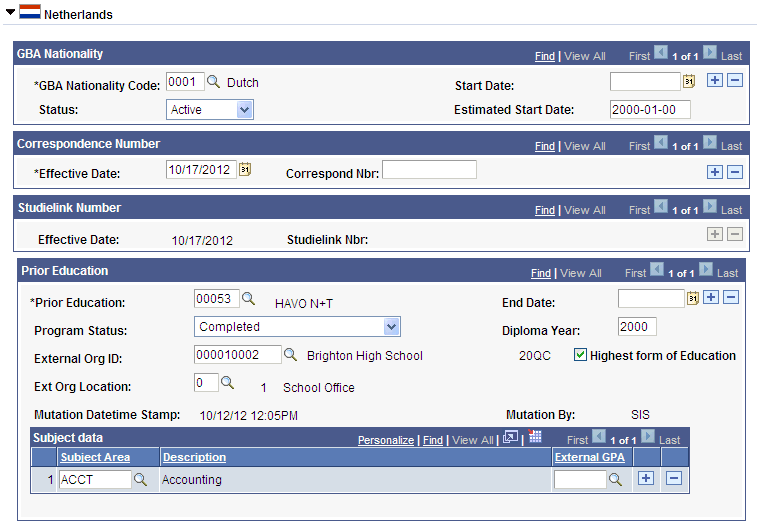Add a row in Subject data grid
The width and height of the screenshot is (764, 532).
(x=646, y=478)
